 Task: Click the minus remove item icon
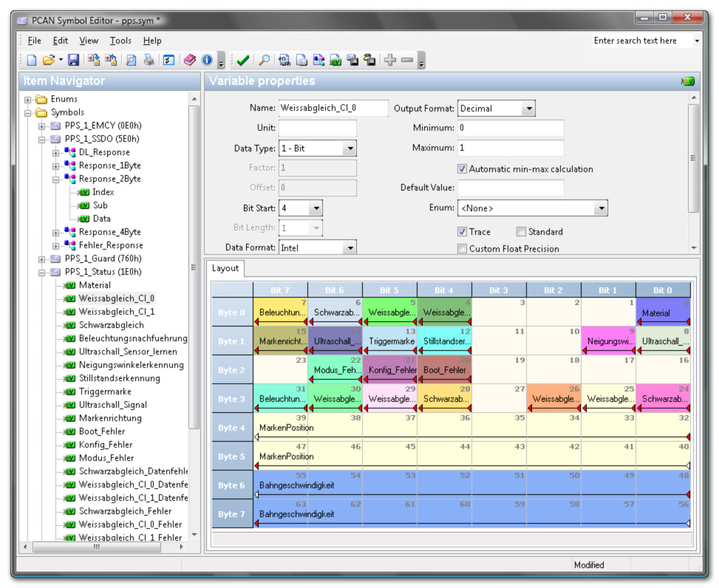pyautogui.click(x=406, y=61)
